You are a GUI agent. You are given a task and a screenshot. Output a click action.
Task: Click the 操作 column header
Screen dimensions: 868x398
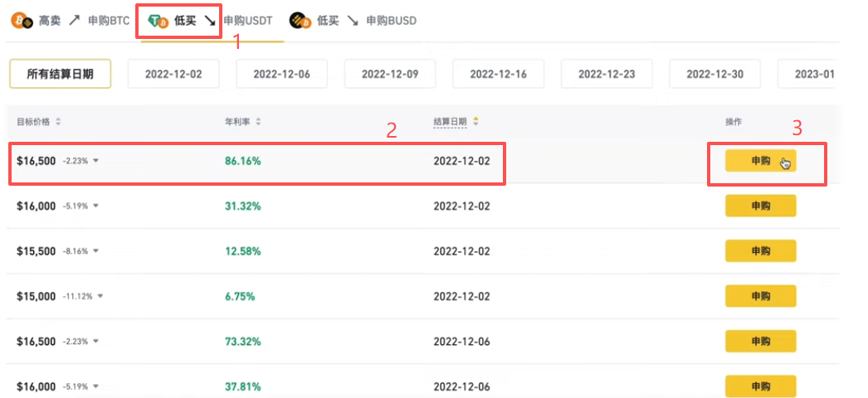tap(734, 122)
